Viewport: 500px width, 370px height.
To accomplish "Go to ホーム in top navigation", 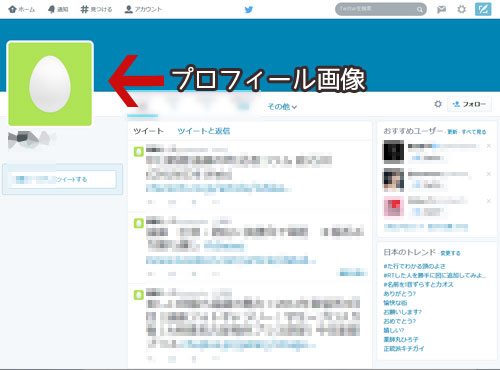I will [x=22, y=9].
